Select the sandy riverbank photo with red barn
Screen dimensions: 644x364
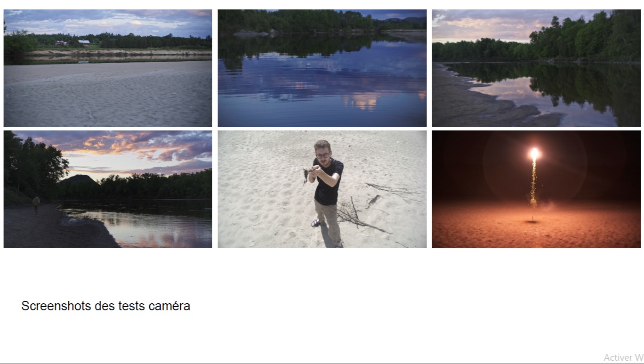point(108,68)
